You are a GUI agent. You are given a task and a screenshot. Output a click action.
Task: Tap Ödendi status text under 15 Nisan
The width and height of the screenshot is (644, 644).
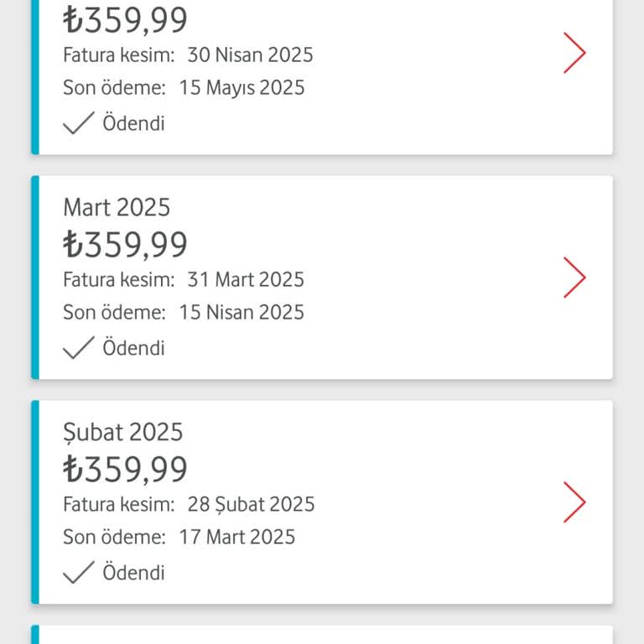pos(133,348)
